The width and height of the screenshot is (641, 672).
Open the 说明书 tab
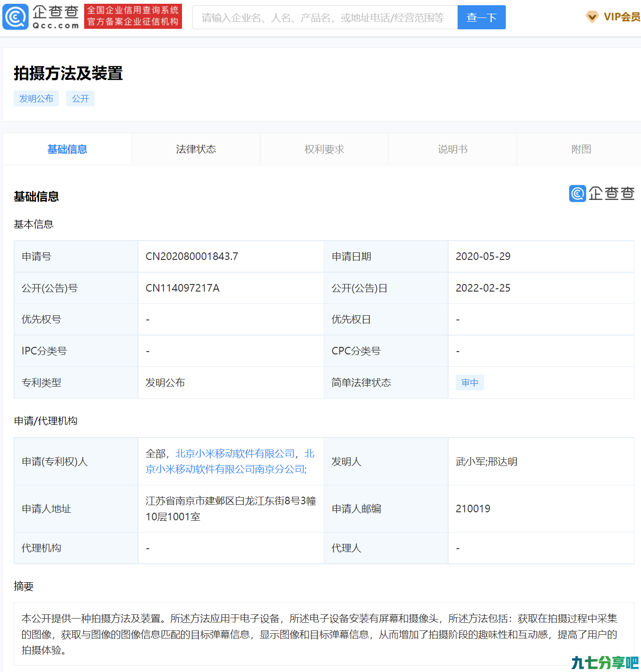[x=452, y=149]
